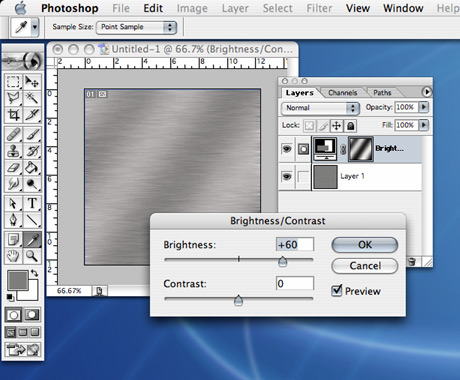Viewport: 460px width, 380px height.
Task: Jump to ImageReady icon
Action: [23, 350]
